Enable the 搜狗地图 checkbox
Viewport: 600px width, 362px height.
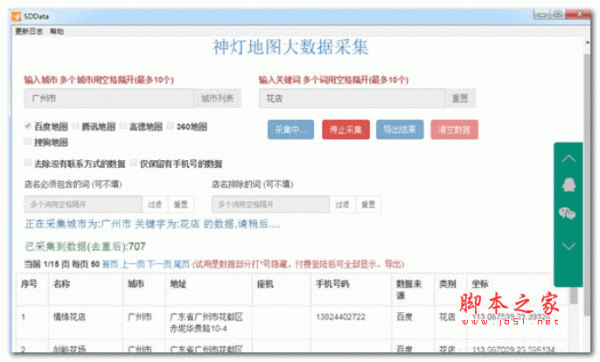pos(28,142)
